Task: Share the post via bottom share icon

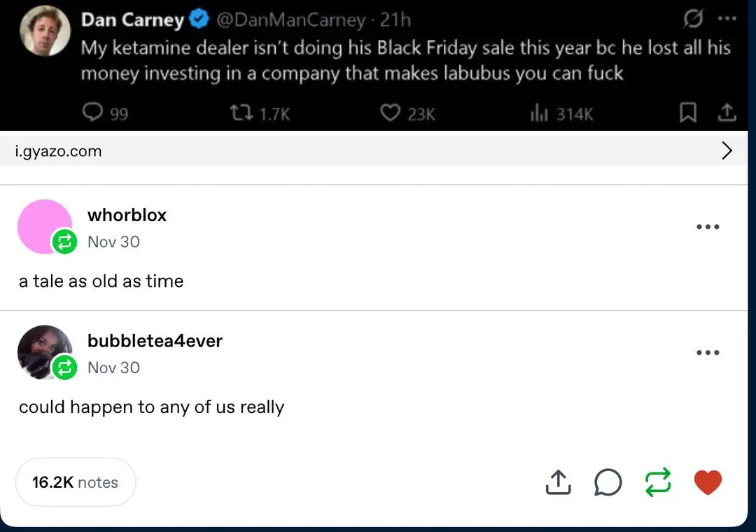Action: [558, 482]
